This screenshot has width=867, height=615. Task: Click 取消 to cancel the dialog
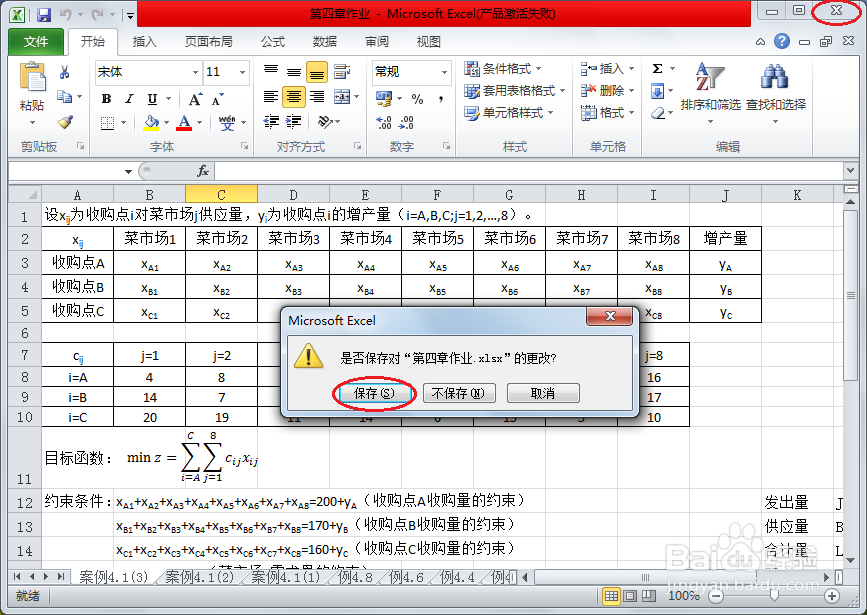coord(543,393)
